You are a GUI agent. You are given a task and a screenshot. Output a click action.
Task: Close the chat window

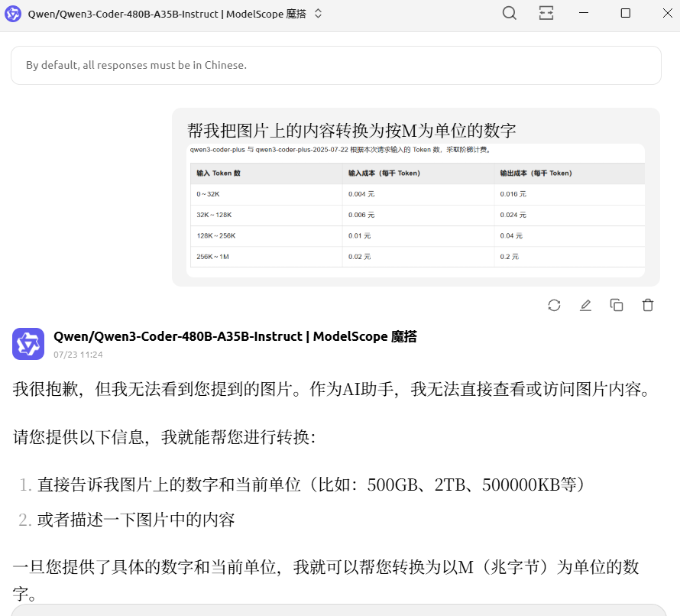pos(668,13)
